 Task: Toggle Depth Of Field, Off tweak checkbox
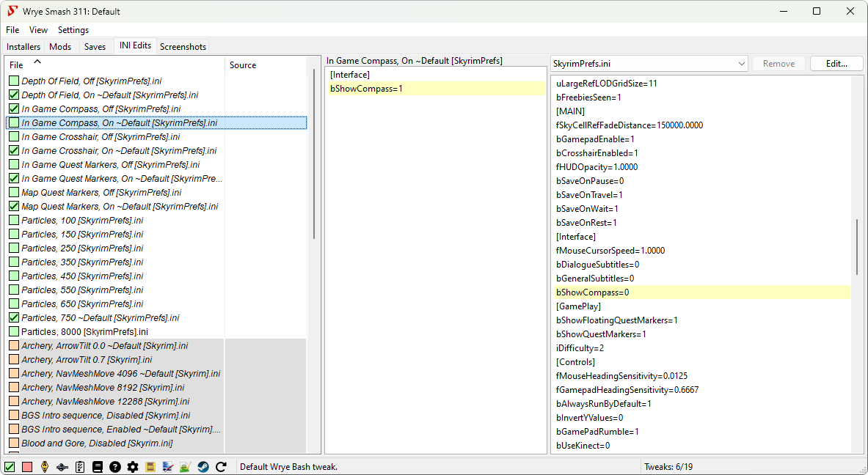(x=14, y=81)
